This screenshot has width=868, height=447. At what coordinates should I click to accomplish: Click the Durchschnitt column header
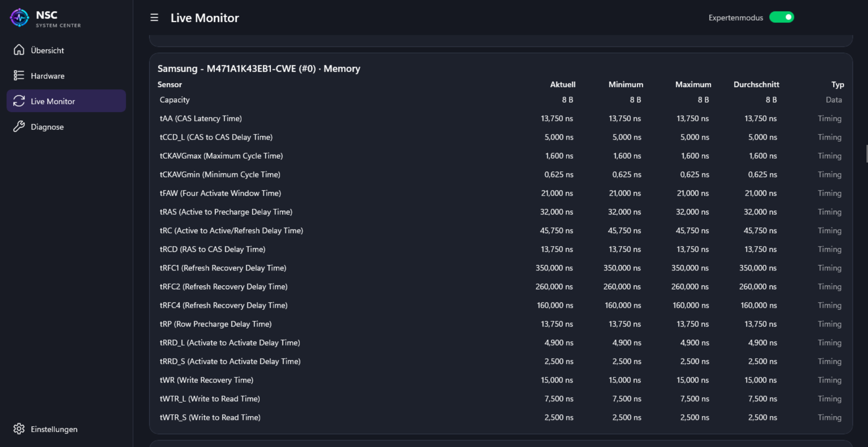click(756, 84)
